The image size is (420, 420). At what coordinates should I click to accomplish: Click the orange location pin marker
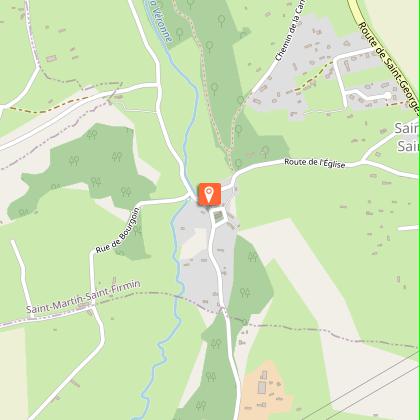(x=209, y=194)
